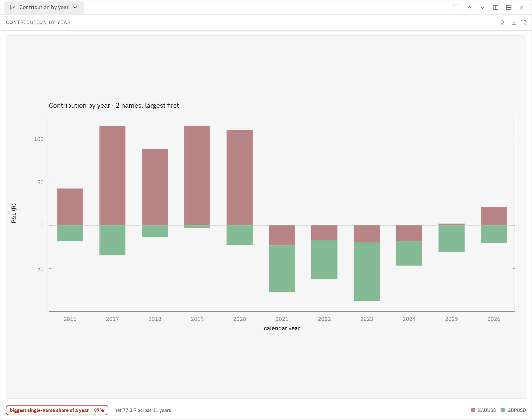
Task: Click the 2022 XAUUSD red bar
Action: pyautogui.click(x=324, y=233)
